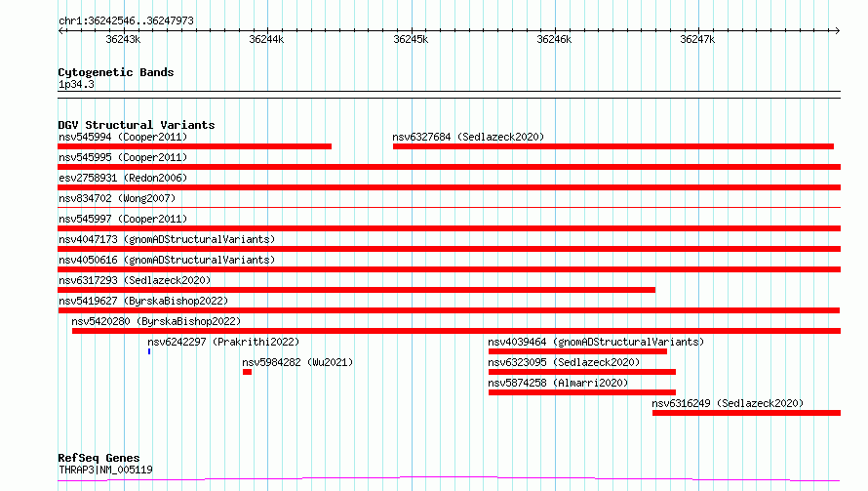This screenshot has height=491, width=868.
Task: Click nsv5984282 (Wu2021) variant label
Action: click(297, 362)
